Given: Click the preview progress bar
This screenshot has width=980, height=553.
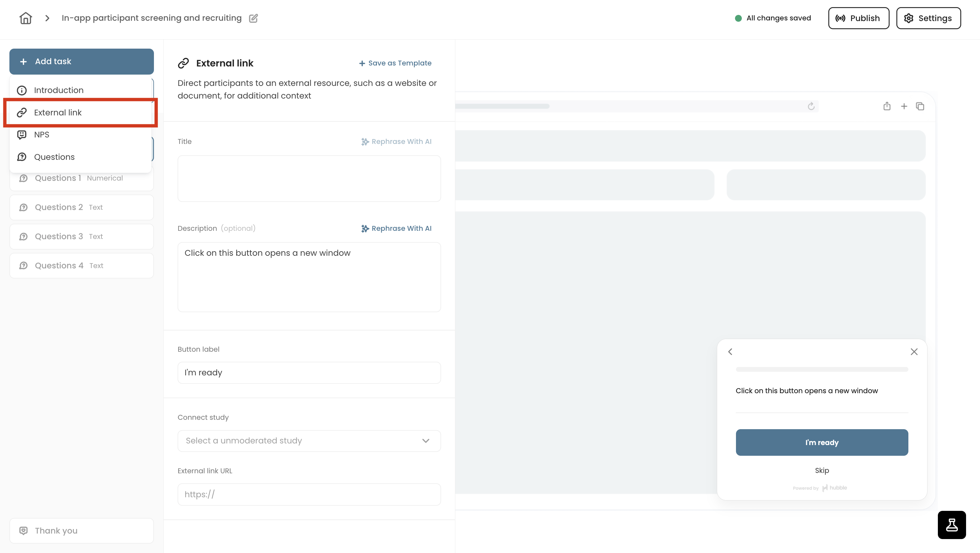Looking at the screenshot, I should coord(822,369).
